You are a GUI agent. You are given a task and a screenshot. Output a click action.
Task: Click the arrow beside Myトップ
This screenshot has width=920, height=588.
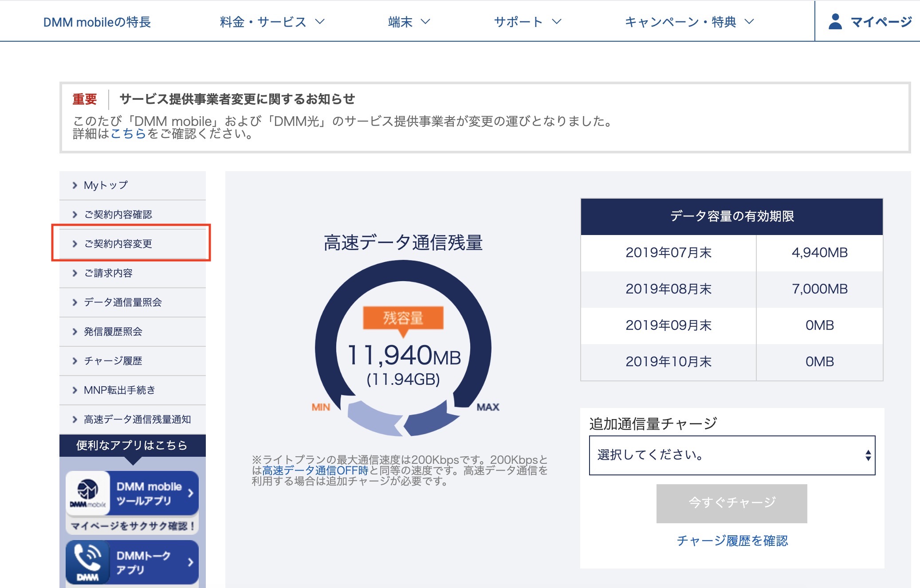[74, 185]
